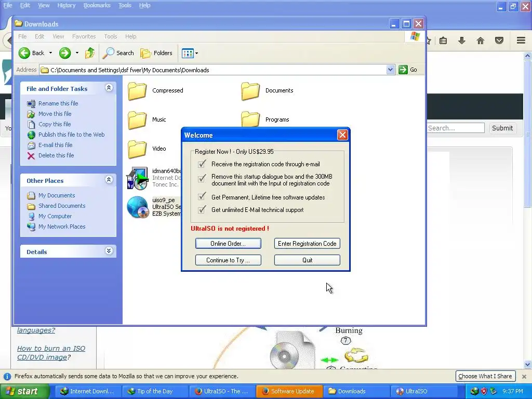532x399 pixels.
Task: Go up one folder level icon
Action: pos(90,53)
